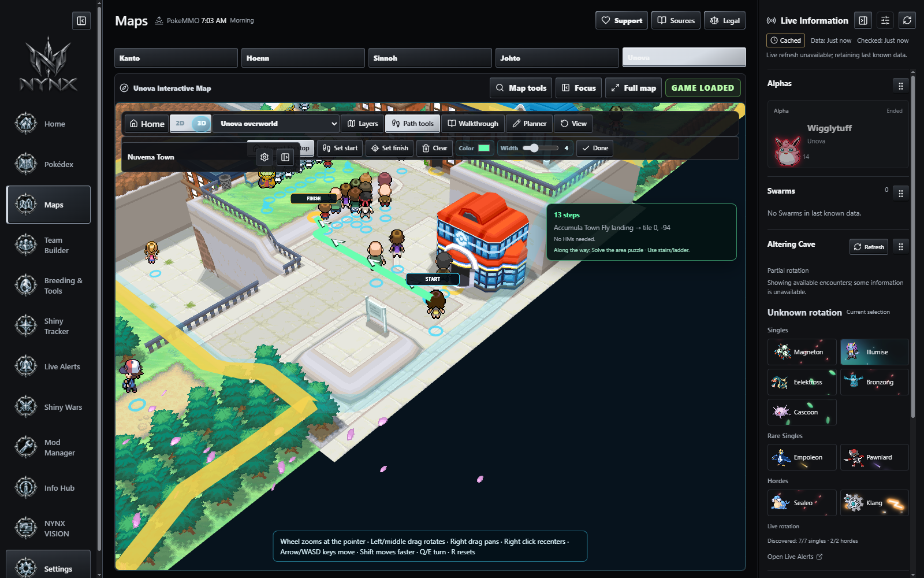Screen dimensions: 924x578
Task: Click Done checkmark in path tools
Action: pyautogui.click(x=595, y=148)
